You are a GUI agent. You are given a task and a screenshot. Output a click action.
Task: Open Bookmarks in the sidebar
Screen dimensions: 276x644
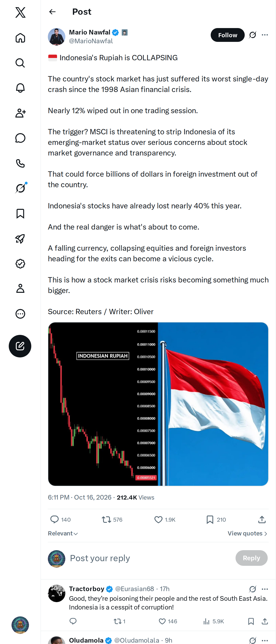click(x=20, y=213)
